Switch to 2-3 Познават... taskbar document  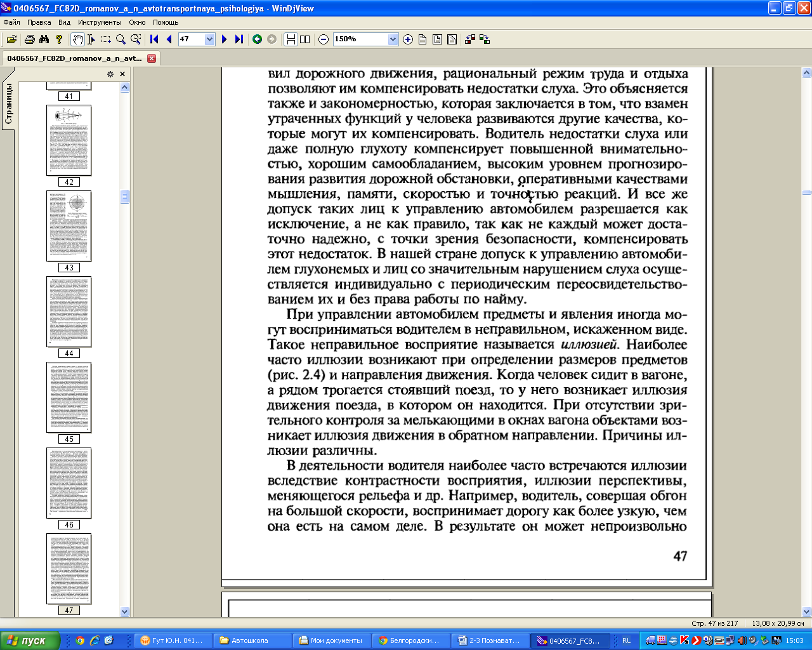[x=490, y=640]
